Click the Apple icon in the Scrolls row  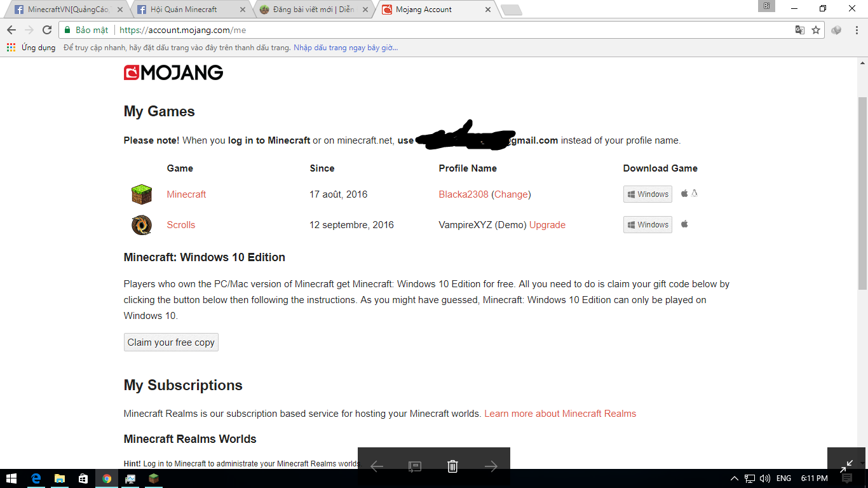684,224
